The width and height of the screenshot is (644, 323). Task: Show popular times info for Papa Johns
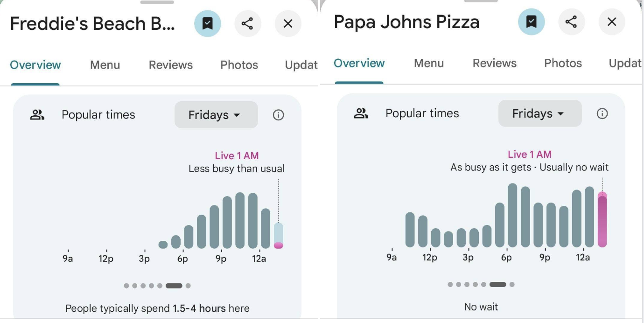click(602, 113)
